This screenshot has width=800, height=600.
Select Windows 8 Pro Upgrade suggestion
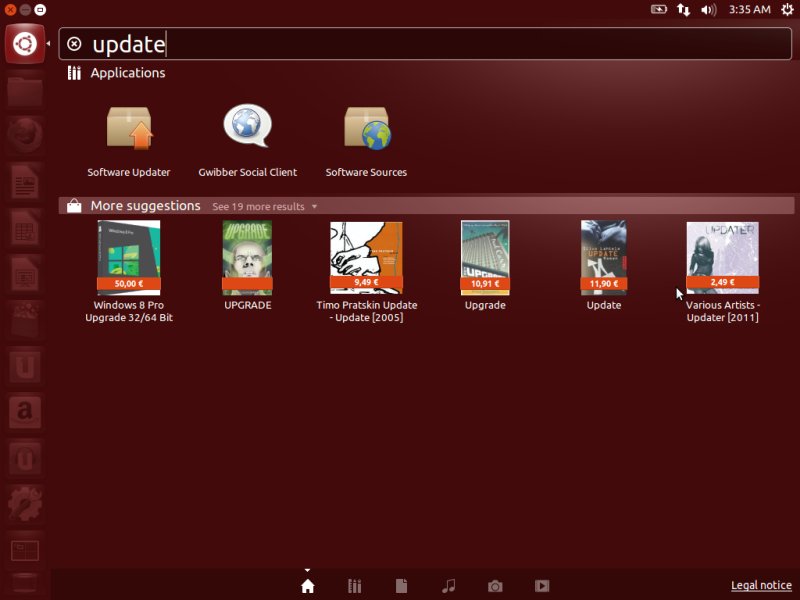[129, 271]
